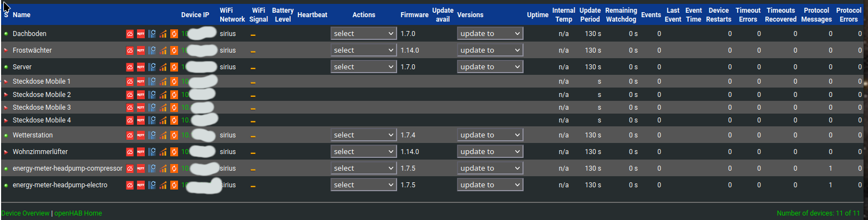Viewport: 868px width, 220px height.
Task: Follow the Device Overview link
Action: pos(25,213)
